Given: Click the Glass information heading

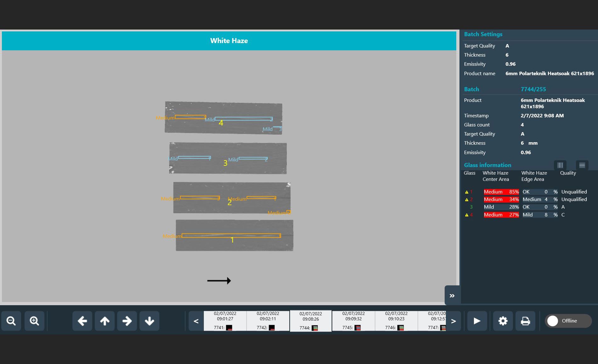Looking at the screenshot, I should [x=488, y=165].
